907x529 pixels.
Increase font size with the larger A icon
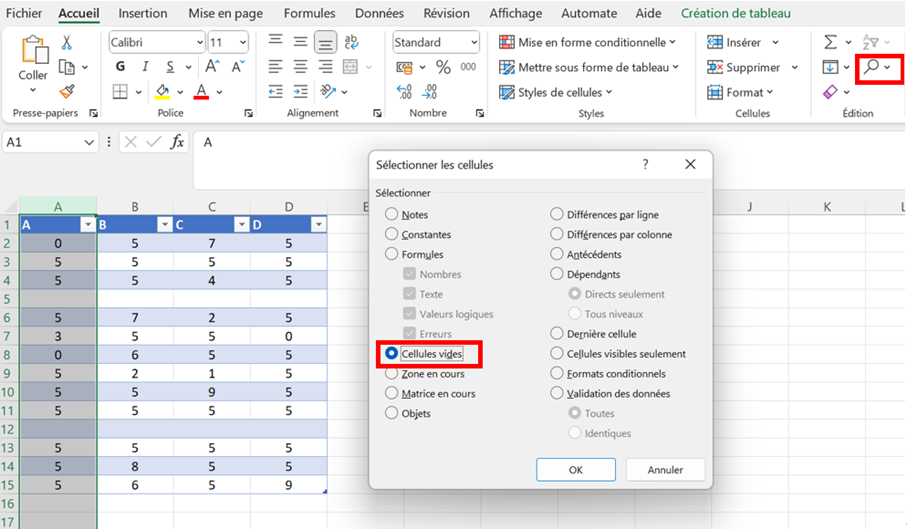[x=212, y=66]
